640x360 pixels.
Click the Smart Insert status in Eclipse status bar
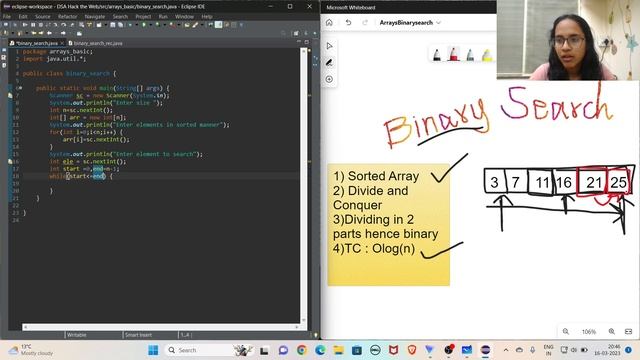coord(138,335)
